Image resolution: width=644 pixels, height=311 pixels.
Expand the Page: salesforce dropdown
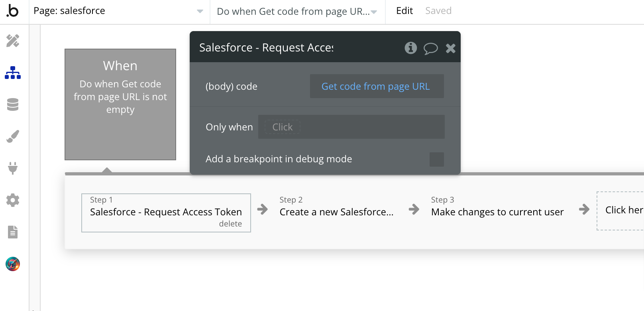[120, 11]
